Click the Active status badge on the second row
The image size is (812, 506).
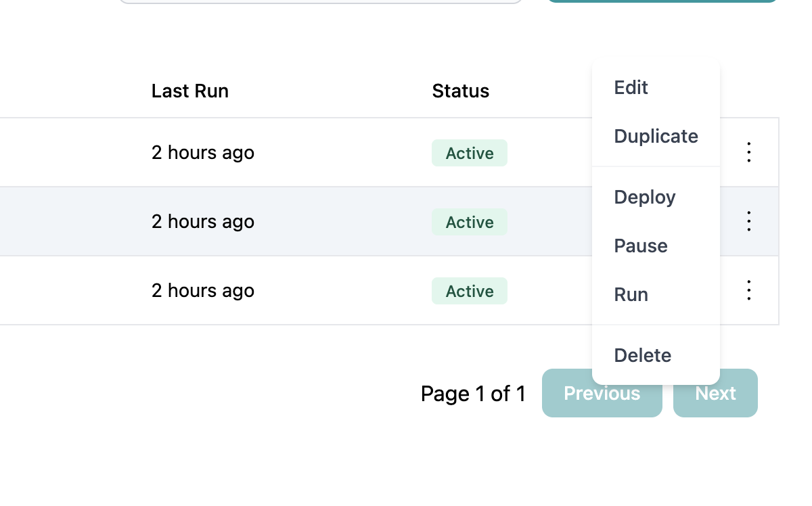click(x=470, y=222)
